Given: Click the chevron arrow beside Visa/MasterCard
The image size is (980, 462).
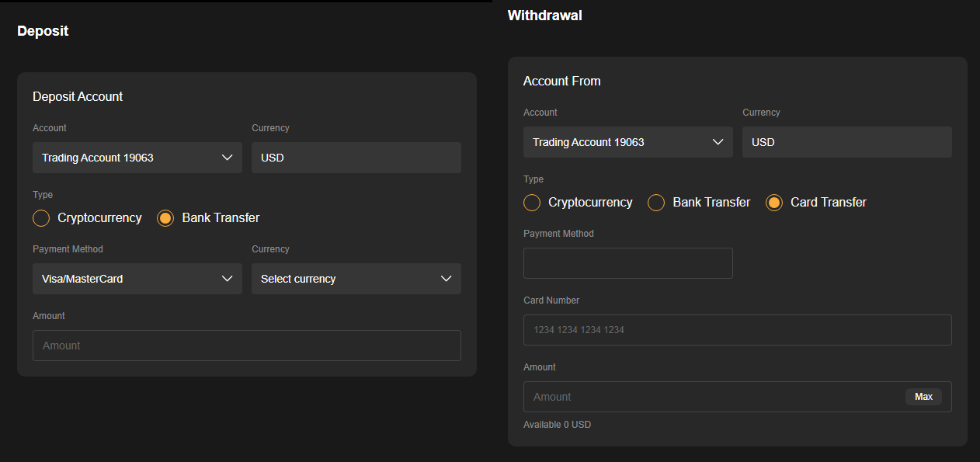Looking at the screenshot, I should pyautogui.click(x=227, y=279).
